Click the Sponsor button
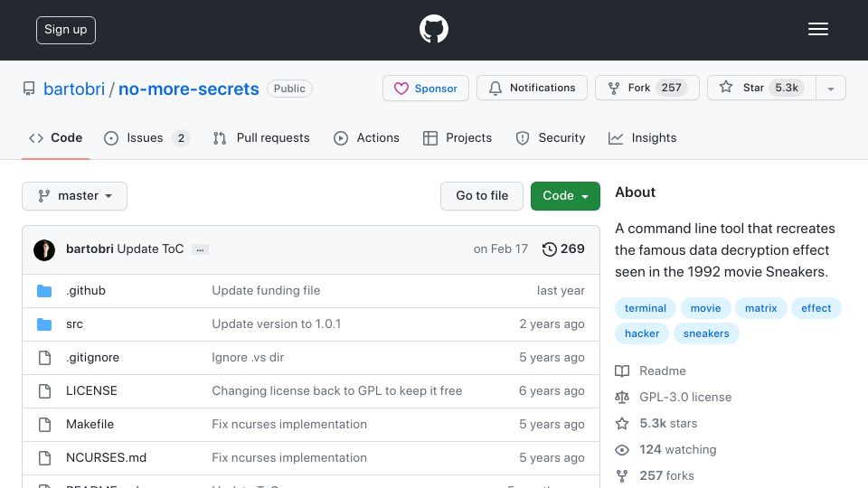This screenshot has width=868, height=488. [x=426, y=88]
